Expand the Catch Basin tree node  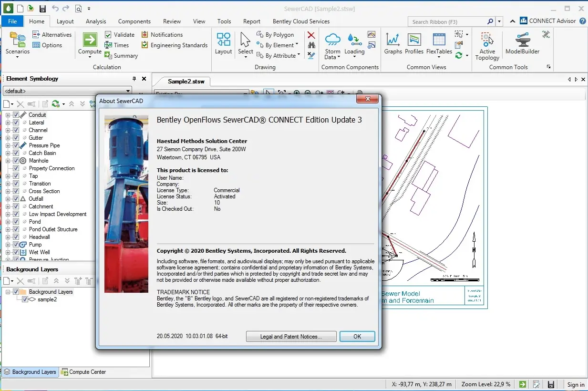(8, 153)
